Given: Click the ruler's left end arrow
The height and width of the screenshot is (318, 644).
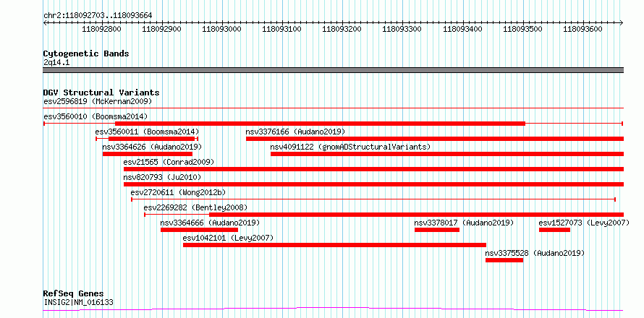Looking at the screenshot, I should (x=45, y=22).
